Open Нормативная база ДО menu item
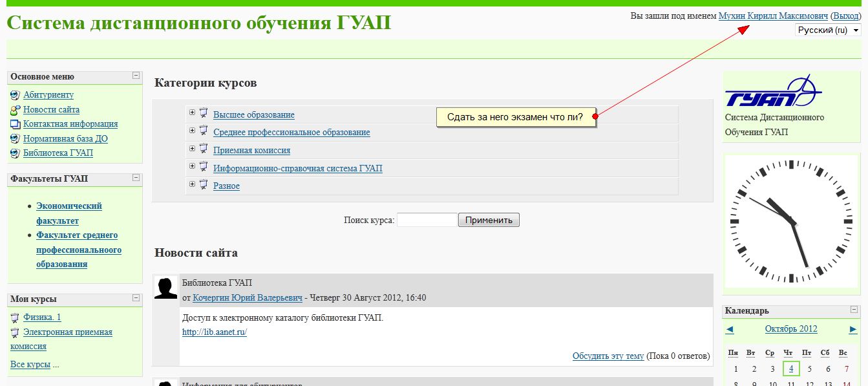This screenshot has height=386, width=868. [x=65, y=138]
